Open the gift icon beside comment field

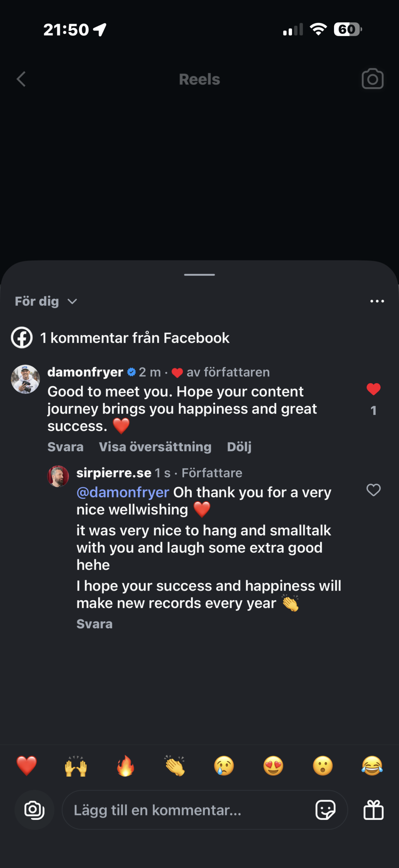click(x=373, y=810)
